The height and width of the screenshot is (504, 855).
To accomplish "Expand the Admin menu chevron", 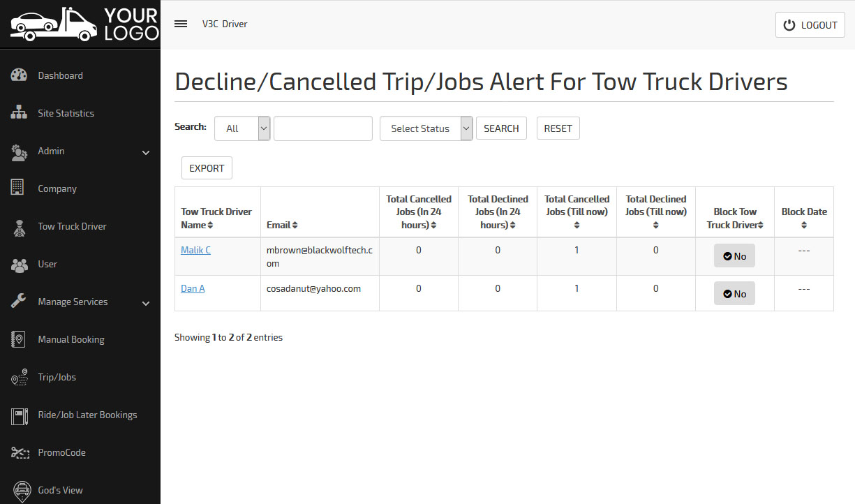I will click(146, 152).
